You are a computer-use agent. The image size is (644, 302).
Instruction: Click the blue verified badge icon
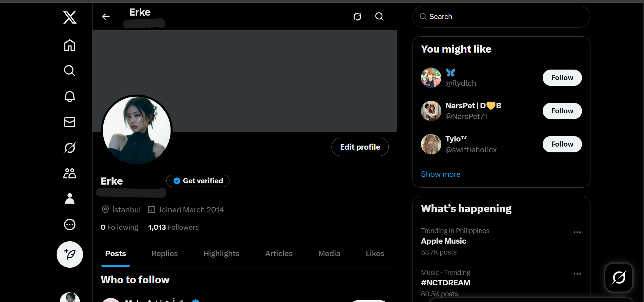[177, 181]
